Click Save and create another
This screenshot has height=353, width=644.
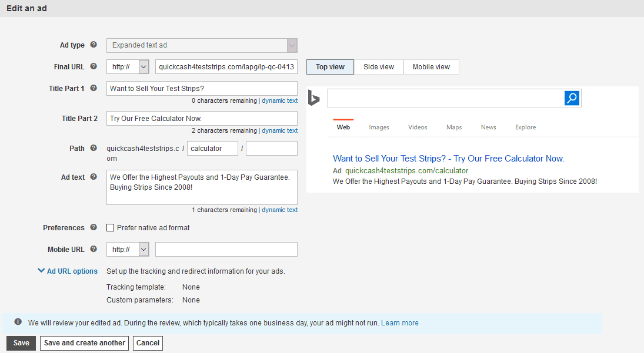84,343
